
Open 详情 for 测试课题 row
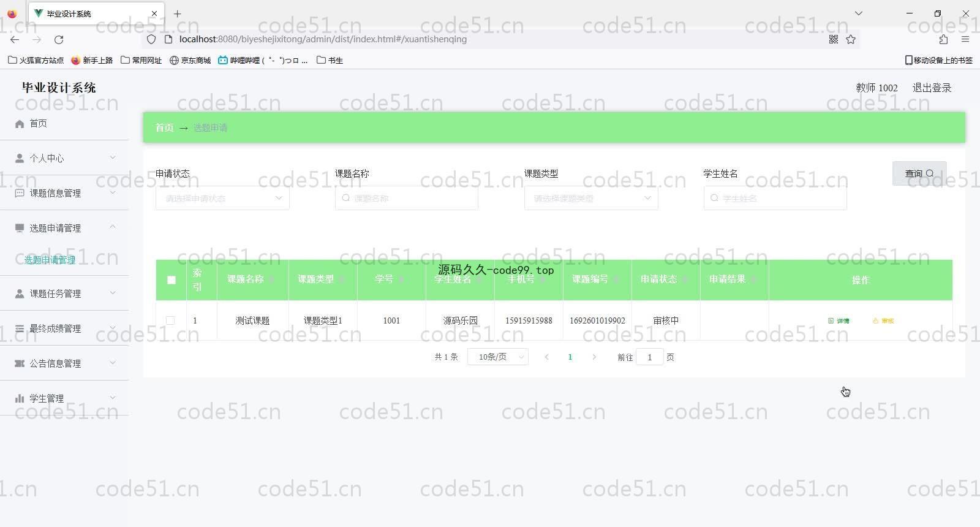[839, 320]
